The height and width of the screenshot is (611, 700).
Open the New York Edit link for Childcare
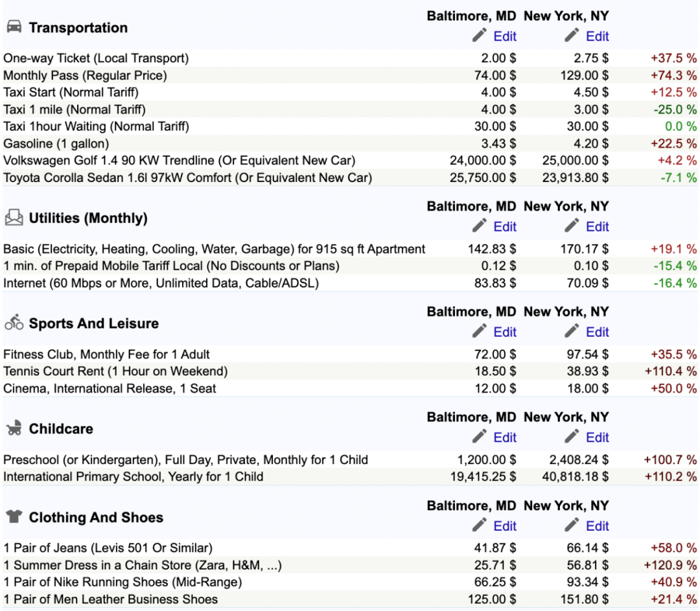(x=598, y=437)
